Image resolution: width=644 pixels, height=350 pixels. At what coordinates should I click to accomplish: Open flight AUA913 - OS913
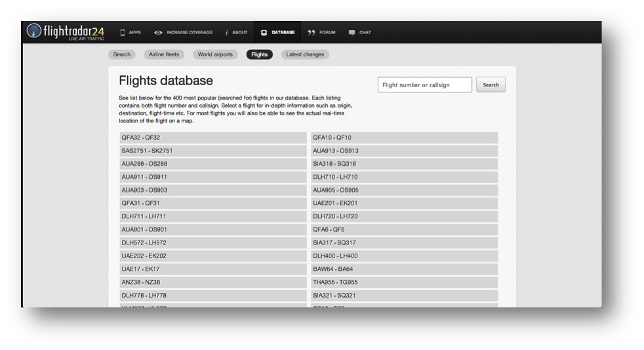click(x=405, y=151)
